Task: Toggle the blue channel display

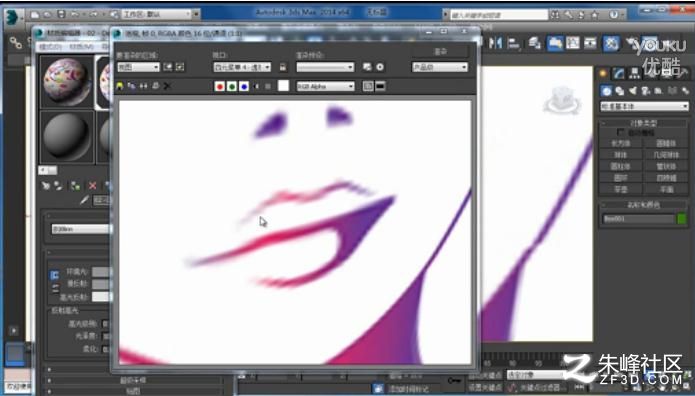Action: coord(244,86)
